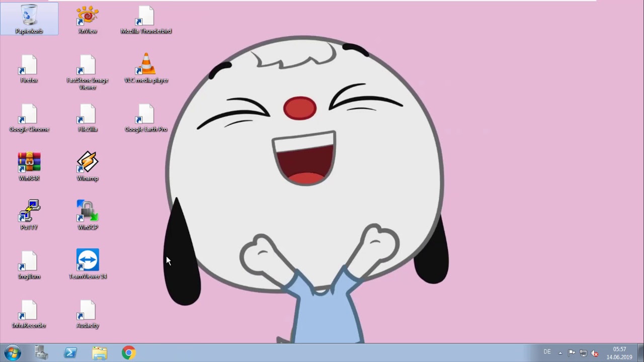Select the XnView desktop shortcut
Viewport: 644px width, 362px height.
[x=88, y=19]
